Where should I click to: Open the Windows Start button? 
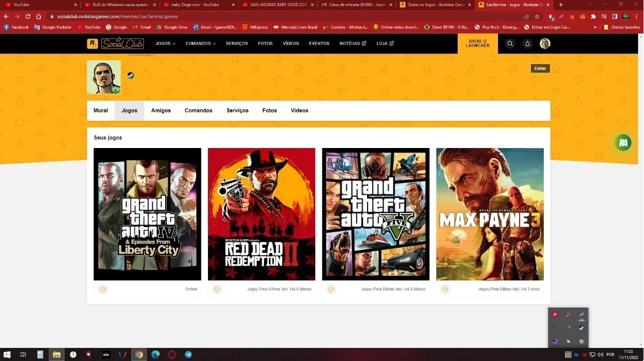(8, 354)
